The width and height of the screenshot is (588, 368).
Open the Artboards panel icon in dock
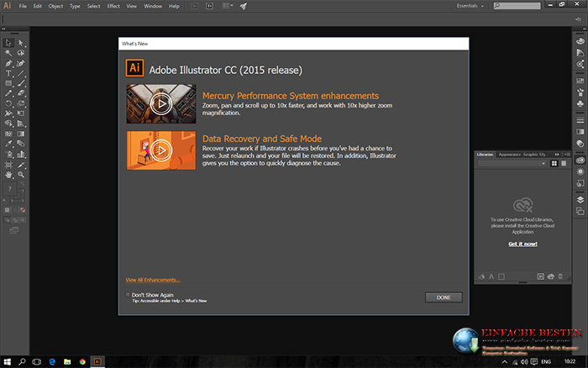pos(580,211)
